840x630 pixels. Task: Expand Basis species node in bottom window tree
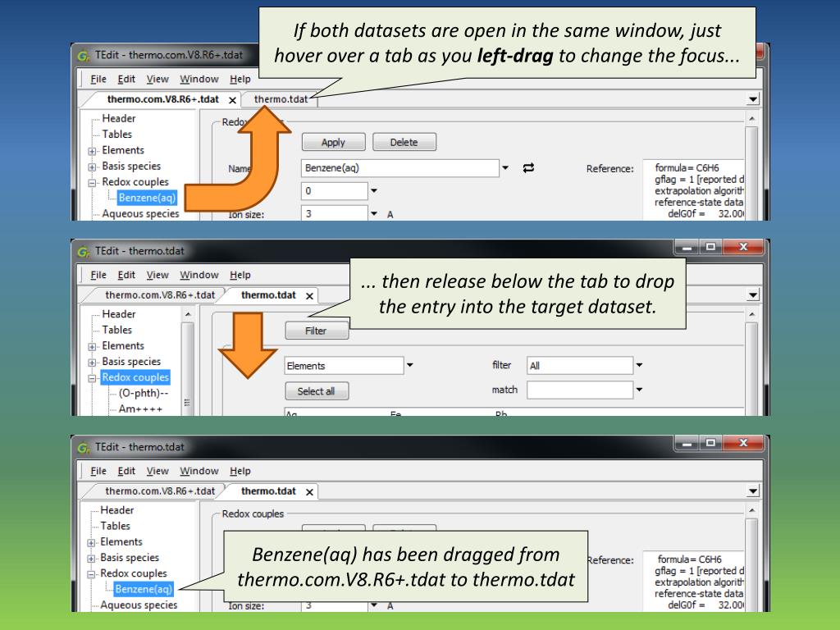coord(92,559)
